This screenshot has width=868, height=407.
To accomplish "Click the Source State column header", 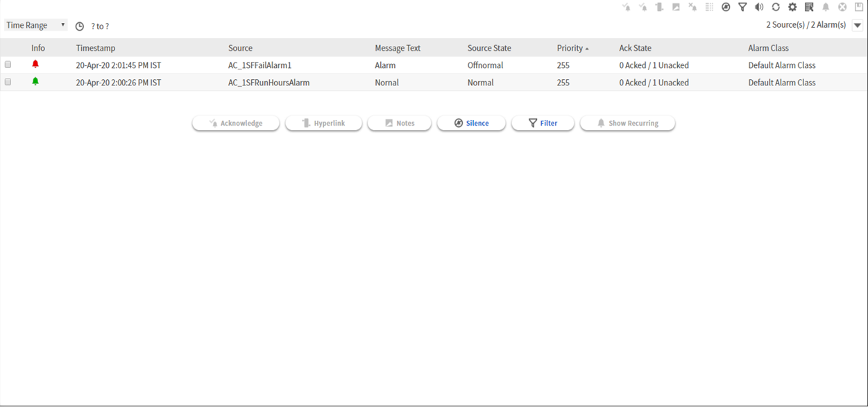I will 489,48.
